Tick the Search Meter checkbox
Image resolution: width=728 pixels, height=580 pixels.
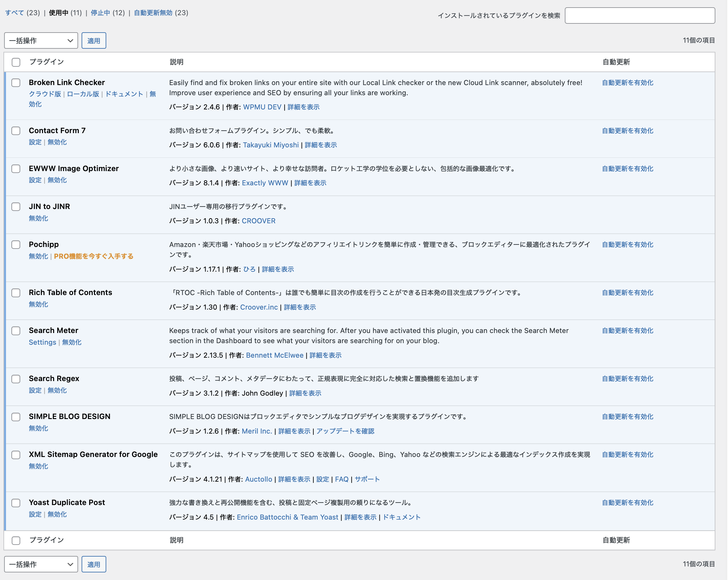[x=16, y=330]
